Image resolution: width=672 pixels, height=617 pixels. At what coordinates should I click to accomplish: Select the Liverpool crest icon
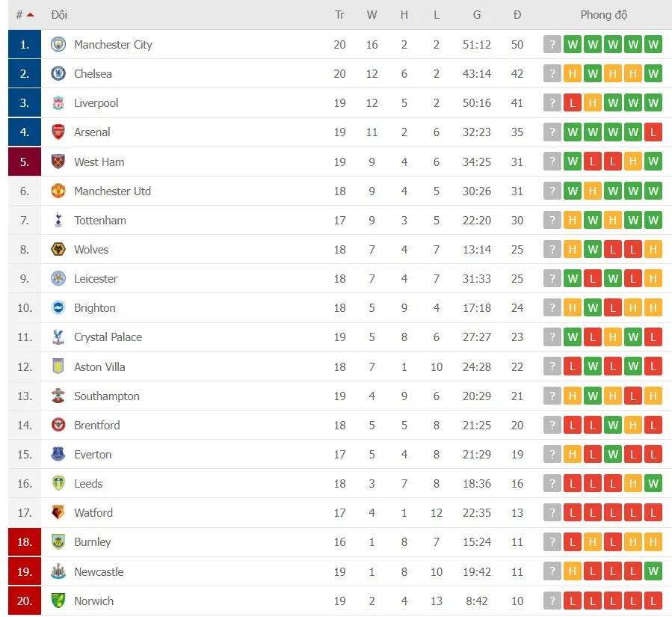click(58, 102)
